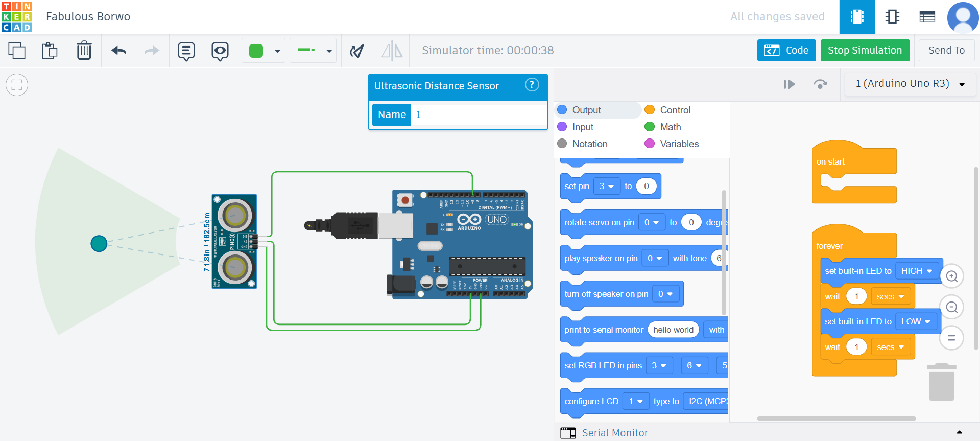Open secs dropdown in first wait block
The image size is (980, 441).
click(x=890, y=296)
